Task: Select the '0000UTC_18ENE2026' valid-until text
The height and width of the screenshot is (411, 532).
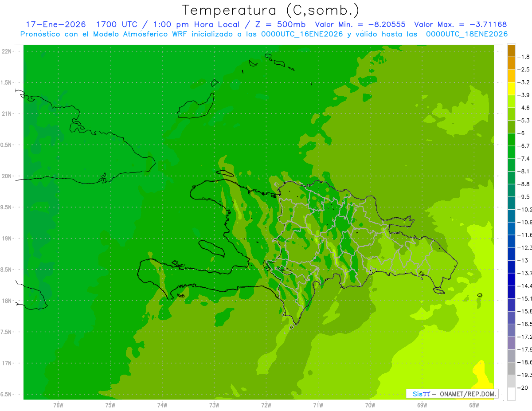Action: click(x=467, y=34)
